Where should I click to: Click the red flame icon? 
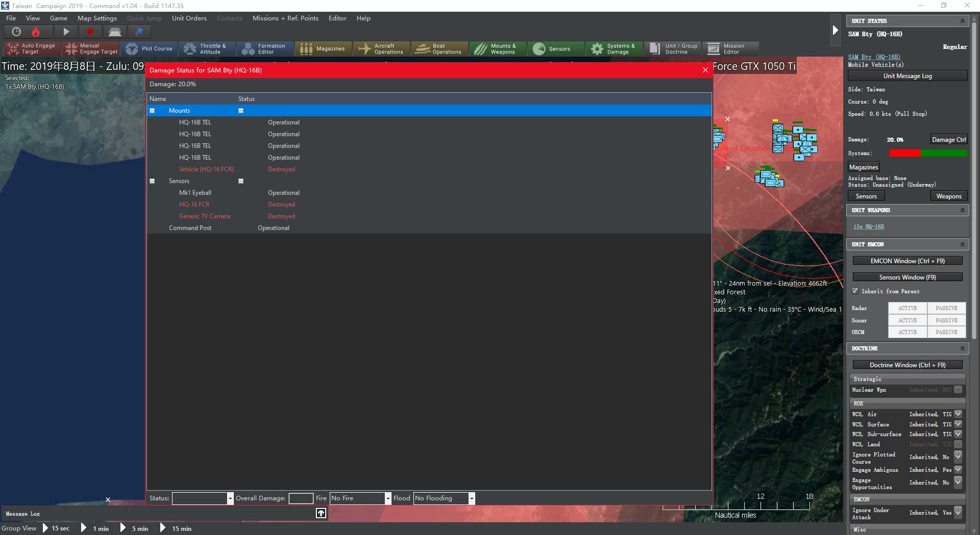[36, 32]
